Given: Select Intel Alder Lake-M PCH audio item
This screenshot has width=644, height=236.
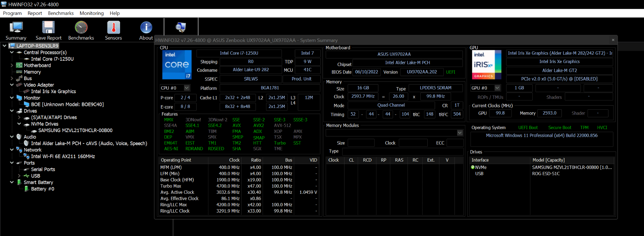Looking at the screenshot, I should [89, 143].
